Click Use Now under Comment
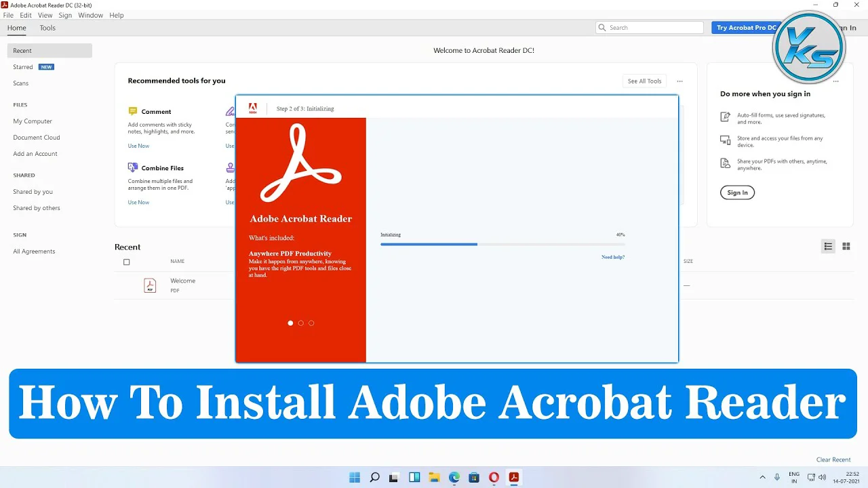The width and height of the screenshot is (868, 488). (138, 146)
